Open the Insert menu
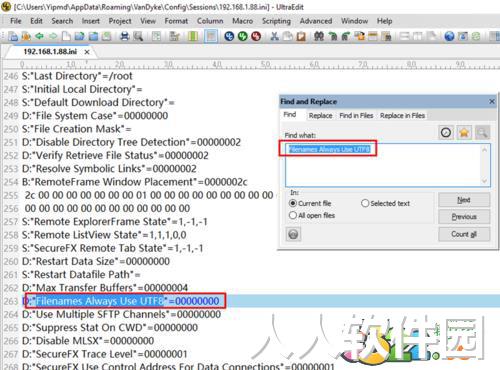Screen dimensions: 500x370 [x=91, y=21]
